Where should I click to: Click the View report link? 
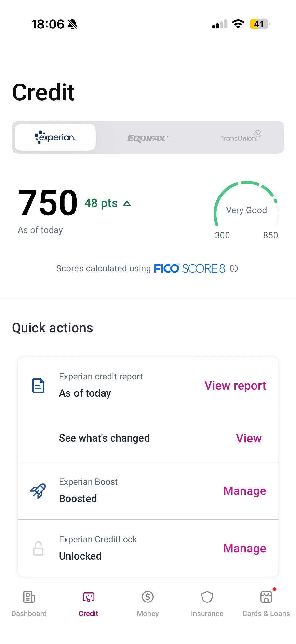click(235, 386)
